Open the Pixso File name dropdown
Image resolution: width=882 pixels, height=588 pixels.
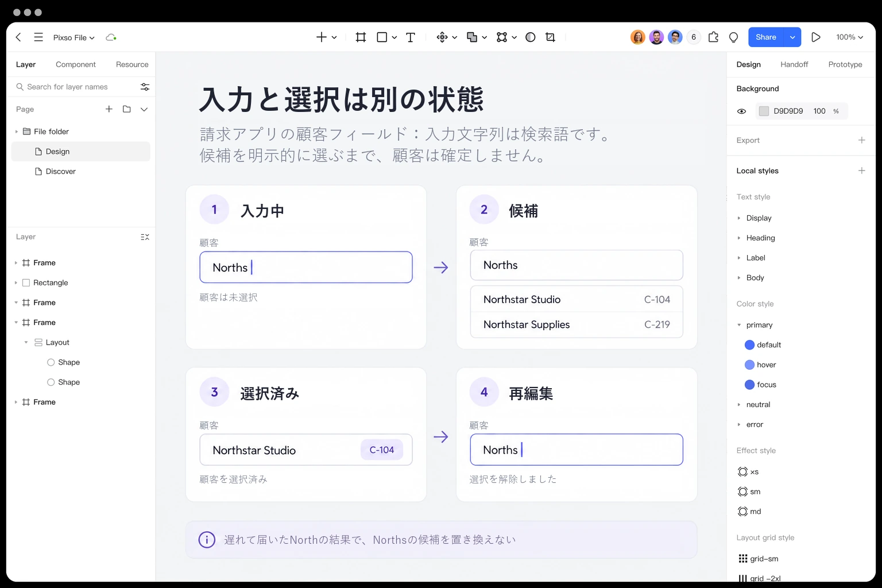point(74,37)
